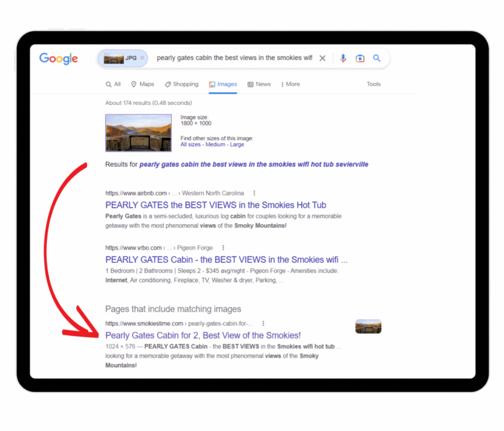Open the All sizes link
This screenshot has width=504, height=431.
coord(190,144)
